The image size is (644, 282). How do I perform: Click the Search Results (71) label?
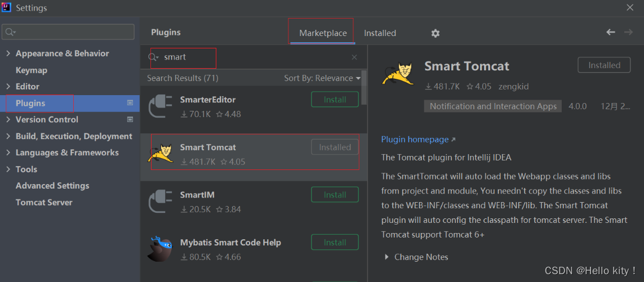click(x=183, y=78)
